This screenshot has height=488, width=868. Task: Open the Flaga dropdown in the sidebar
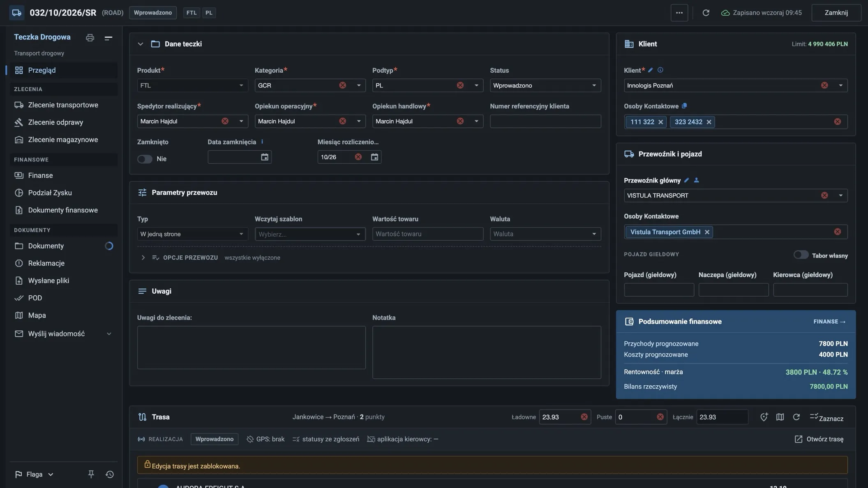[x=35, y=474]
